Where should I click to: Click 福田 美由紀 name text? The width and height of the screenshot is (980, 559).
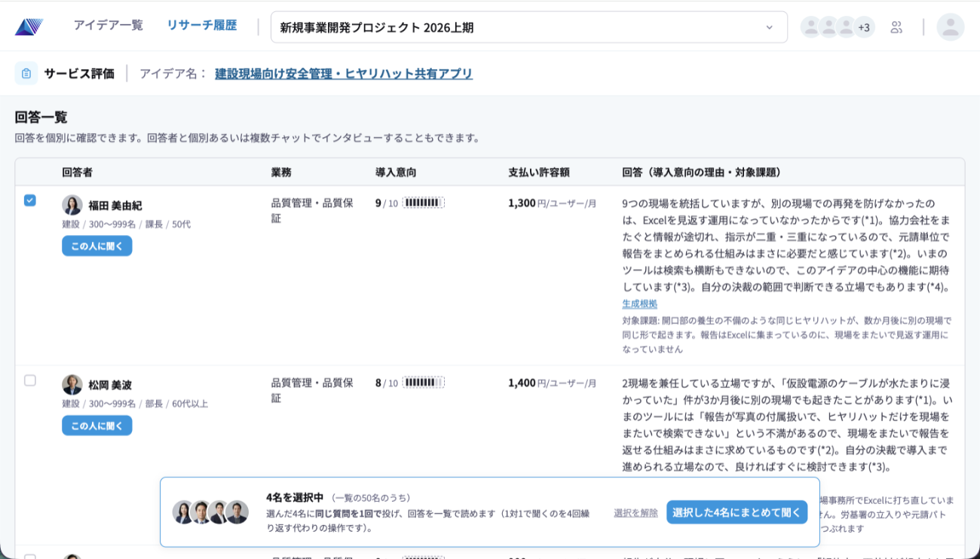[x=115, y=206]
